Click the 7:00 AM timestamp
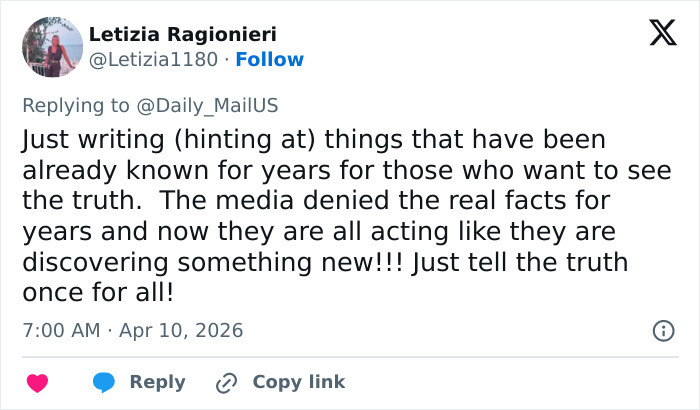Viewport: 700px width, 410px height. tap(59, 330)
